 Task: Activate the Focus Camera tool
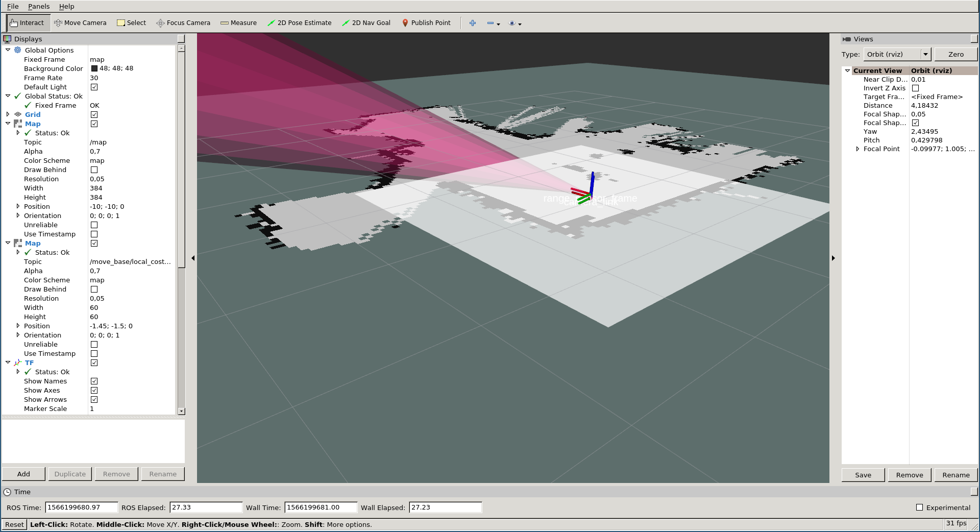[x=183, y=23]
